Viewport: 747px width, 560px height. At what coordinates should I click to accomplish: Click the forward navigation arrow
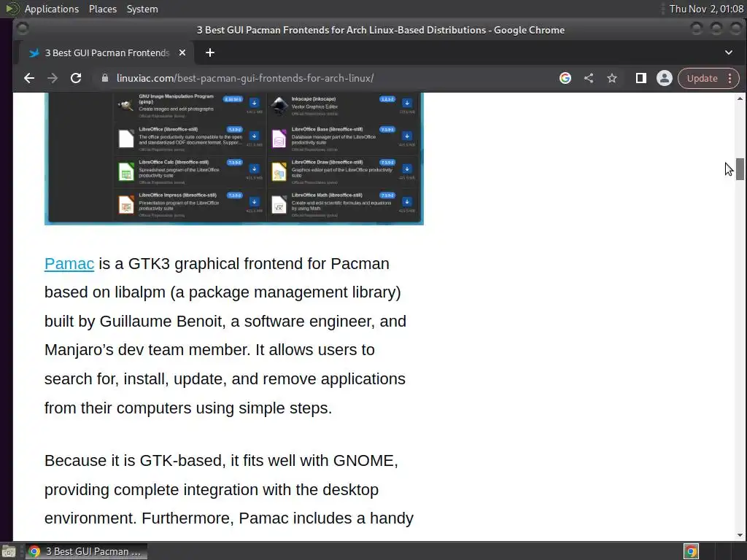coord(53,79)
